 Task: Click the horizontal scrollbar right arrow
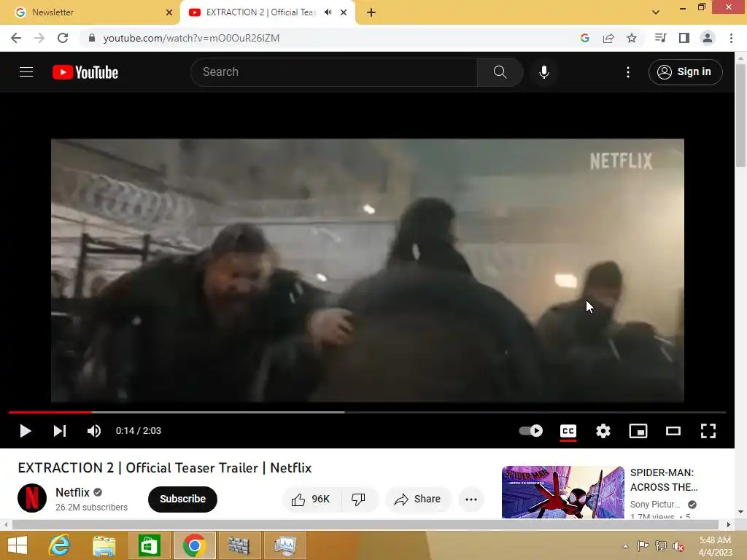tap(729, 525)
